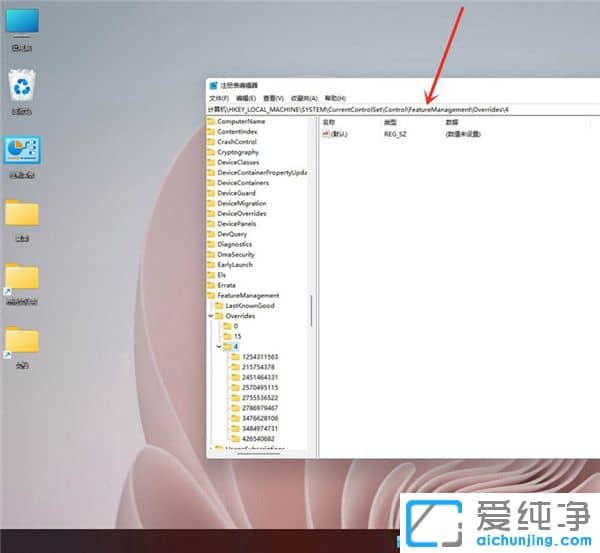Select subkey 3484974731
The image size is (600, 553).
point(260,429)
